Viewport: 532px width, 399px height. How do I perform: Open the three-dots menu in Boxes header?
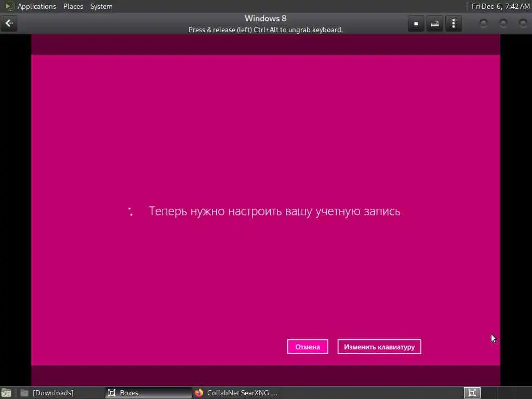coord(453,24)
